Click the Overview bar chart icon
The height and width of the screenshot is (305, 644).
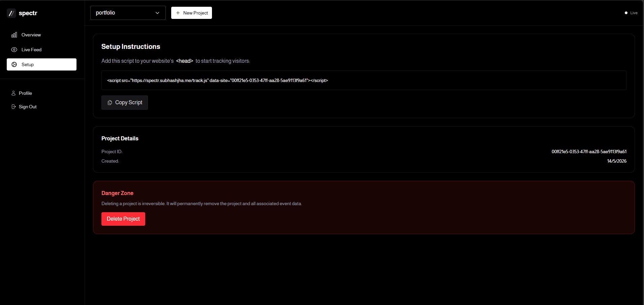pyautogui.click(x=14, y=35)
